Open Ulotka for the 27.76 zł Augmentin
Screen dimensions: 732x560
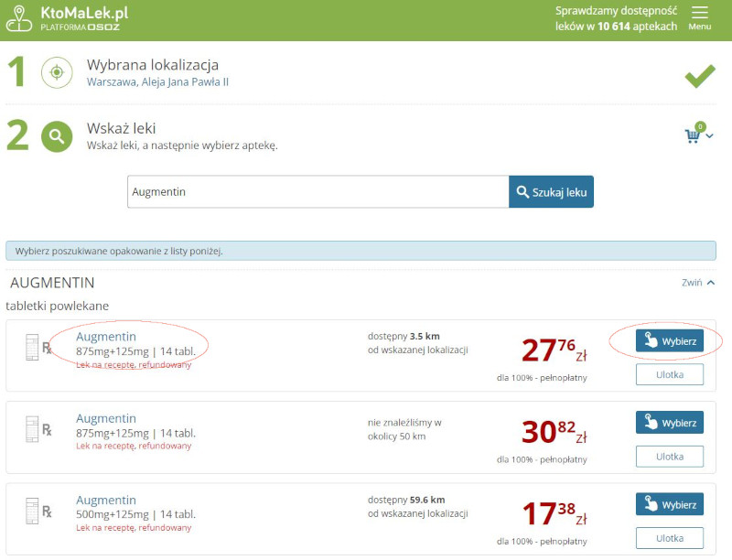click(669, 374)
